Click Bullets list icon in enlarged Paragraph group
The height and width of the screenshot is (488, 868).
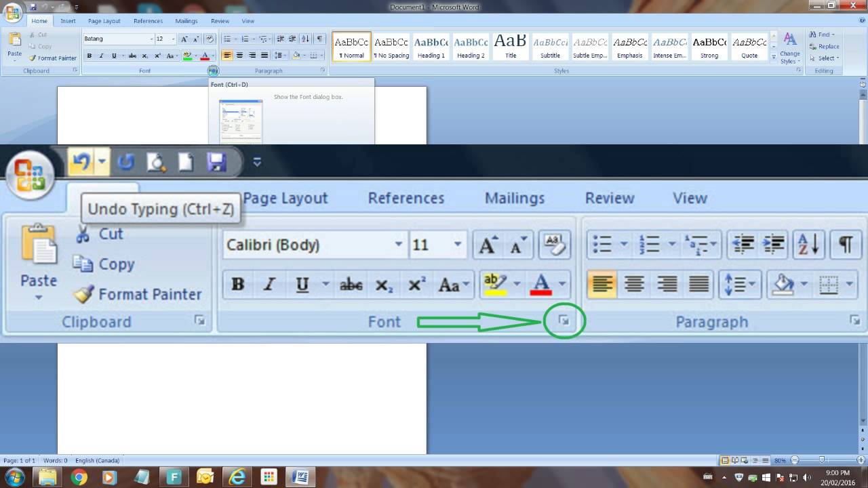602,245
